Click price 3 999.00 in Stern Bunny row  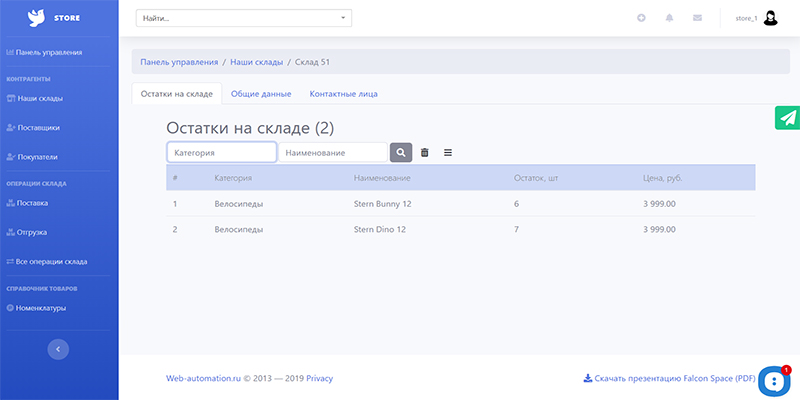[x=659, y=204]
